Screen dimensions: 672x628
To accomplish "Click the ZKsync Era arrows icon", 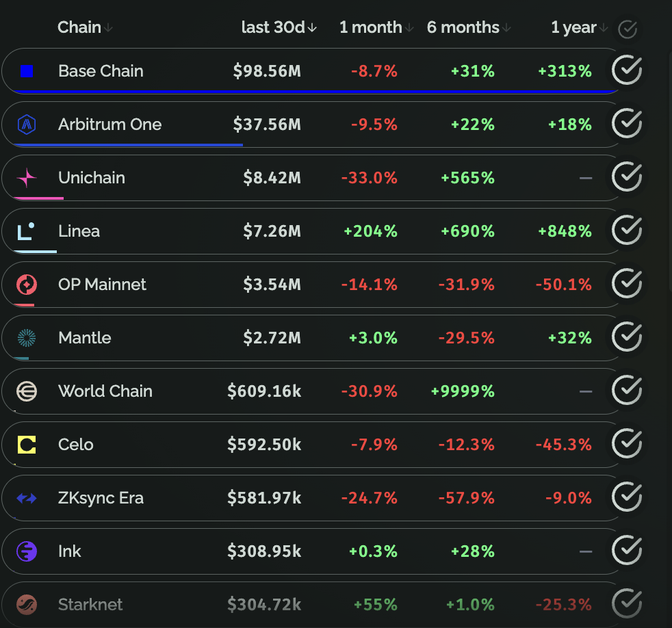I will tap(27, 498).
